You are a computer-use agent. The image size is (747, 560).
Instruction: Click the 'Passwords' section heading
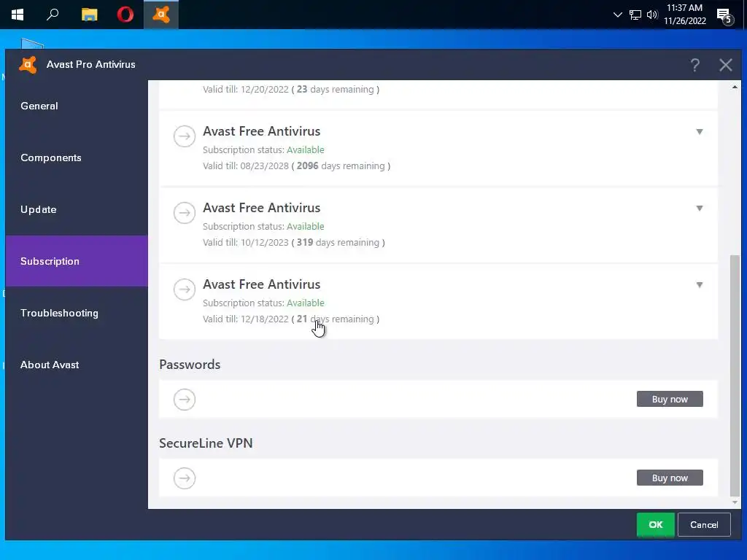(x=190, y=365)
